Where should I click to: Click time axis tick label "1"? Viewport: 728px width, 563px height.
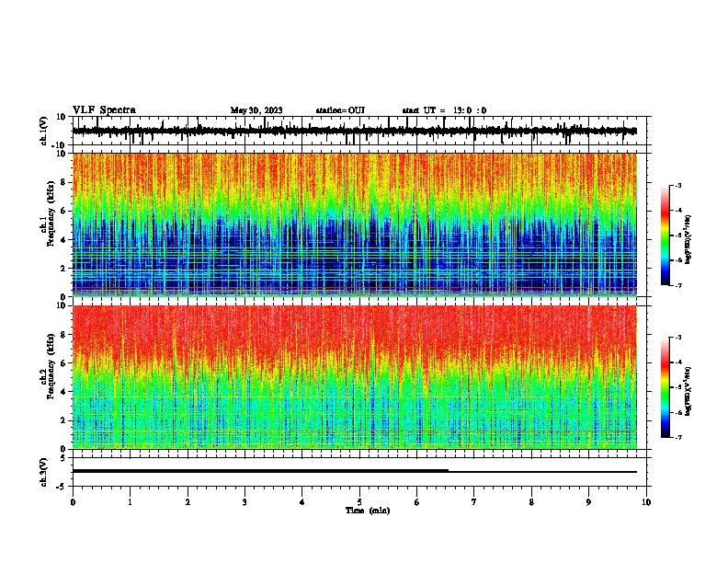130,502
